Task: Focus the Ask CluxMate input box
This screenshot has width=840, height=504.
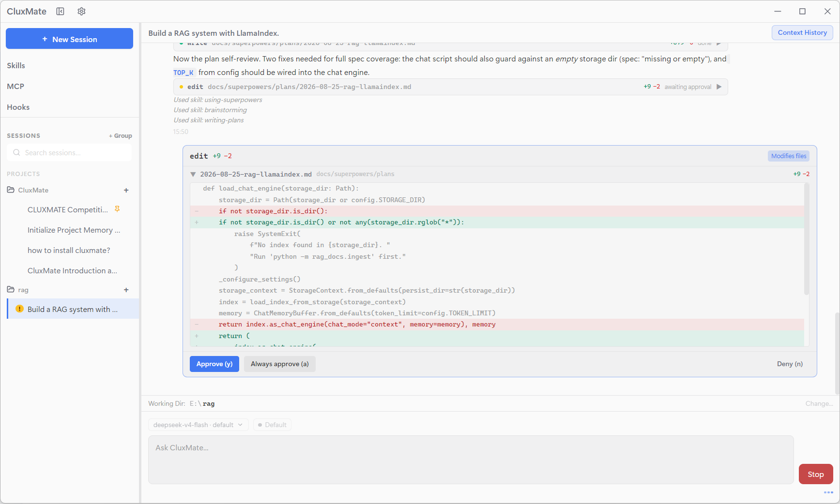Action: [x=471, y=460]
